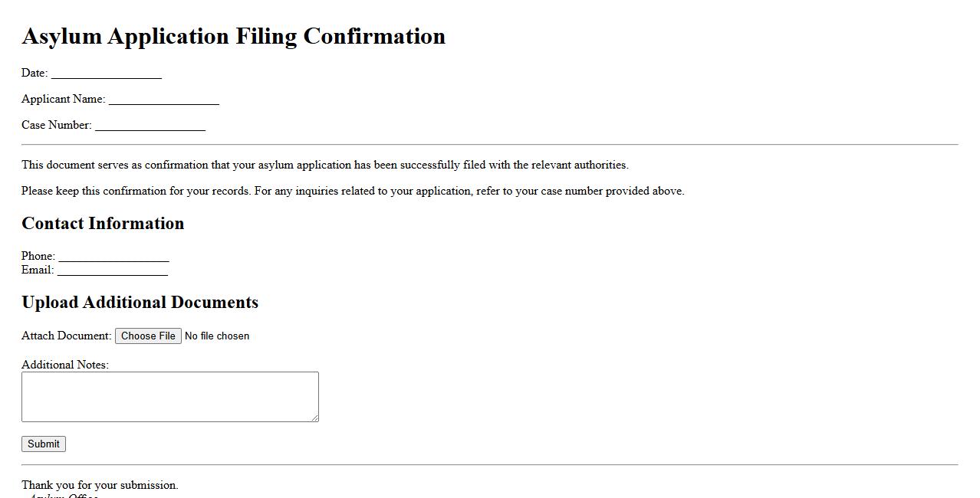
Task: Click the "No file chosen" text
Action: 217,336
